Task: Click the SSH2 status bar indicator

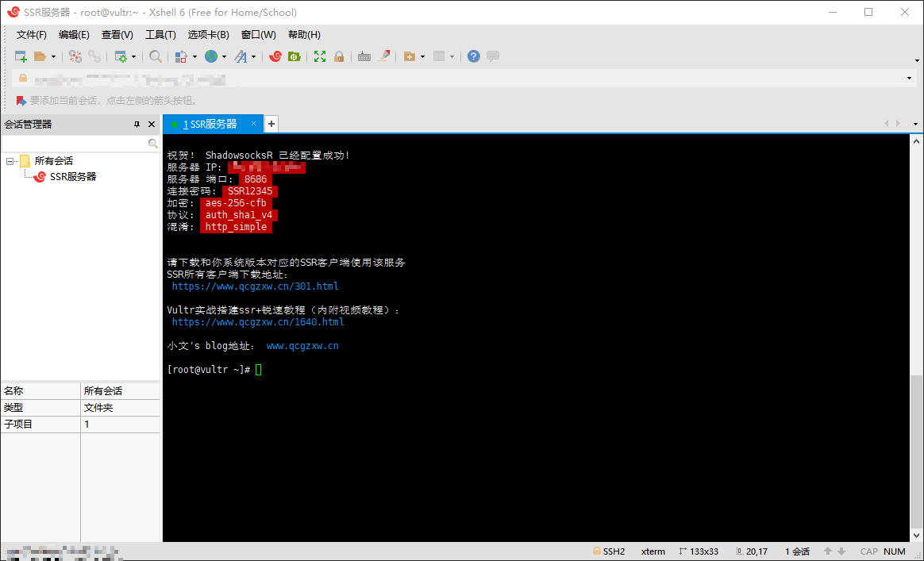Action: [609, 551]
